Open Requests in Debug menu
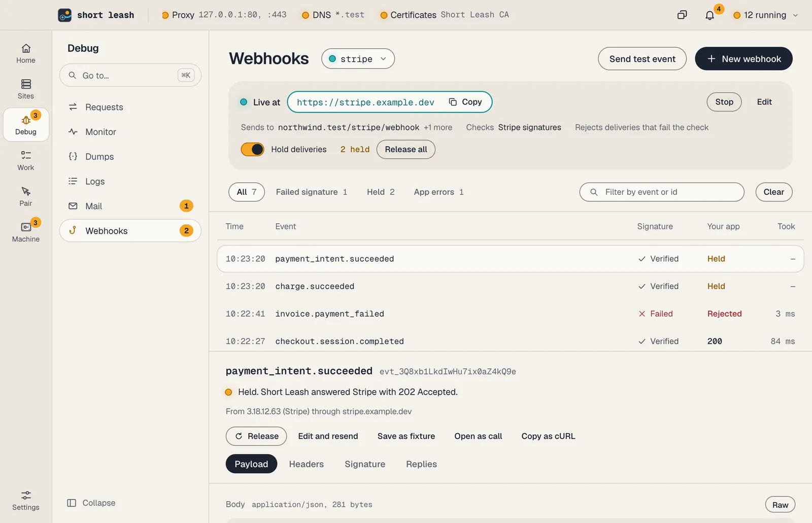 coord(130,107)
